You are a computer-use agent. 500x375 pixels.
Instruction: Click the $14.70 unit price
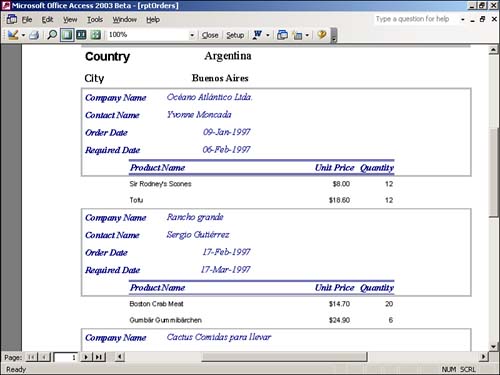339,304
